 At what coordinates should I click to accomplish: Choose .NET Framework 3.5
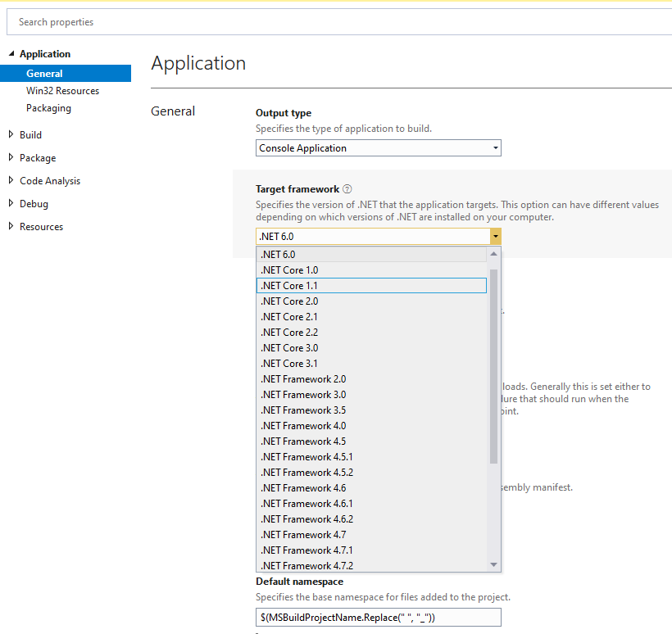pos(371,410)
